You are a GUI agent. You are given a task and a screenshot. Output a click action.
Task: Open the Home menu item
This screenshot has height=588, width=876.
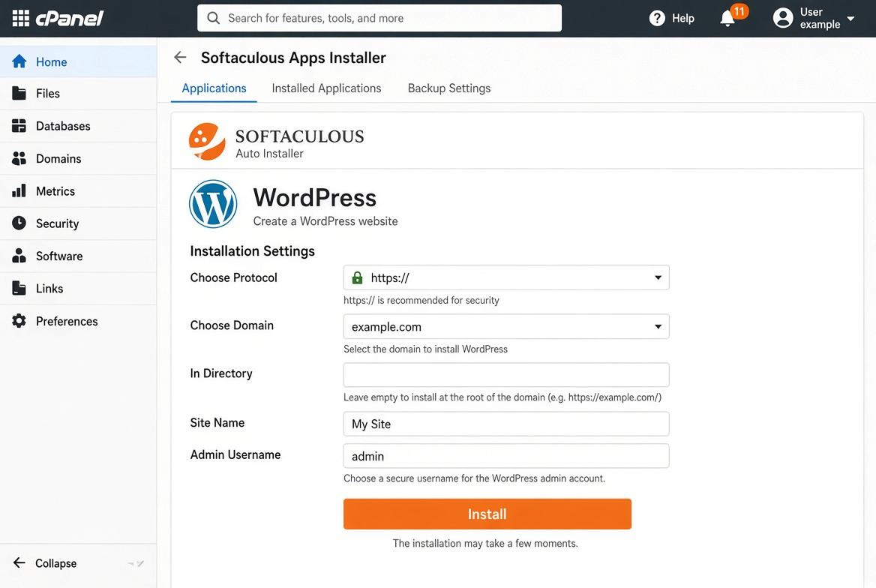tap(78, 61)
